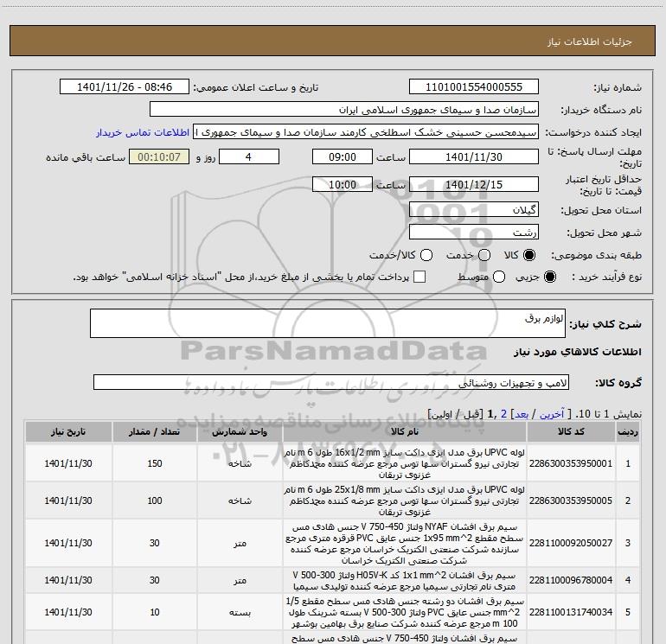Viewport: 666px width, 644px height.
Task: Select the خدمت radio button
Action: (x=484, y=255)
